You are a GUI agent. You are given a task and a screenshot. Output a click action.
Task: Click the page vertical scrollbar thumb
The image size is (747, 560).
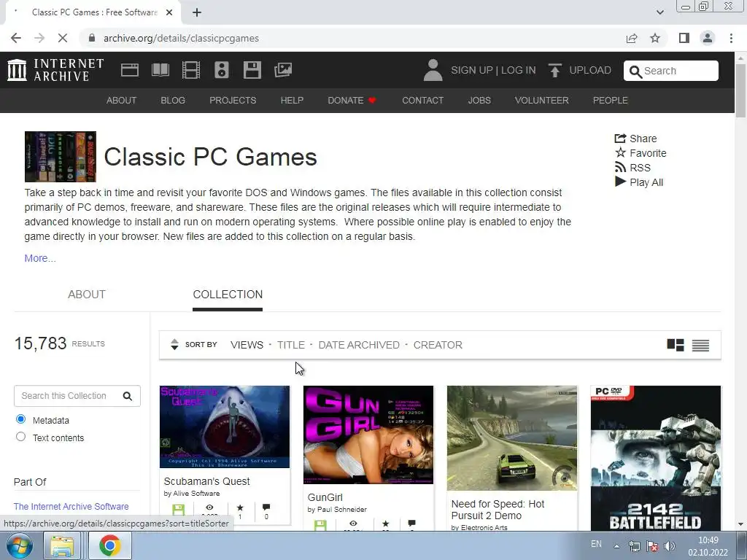741,90
